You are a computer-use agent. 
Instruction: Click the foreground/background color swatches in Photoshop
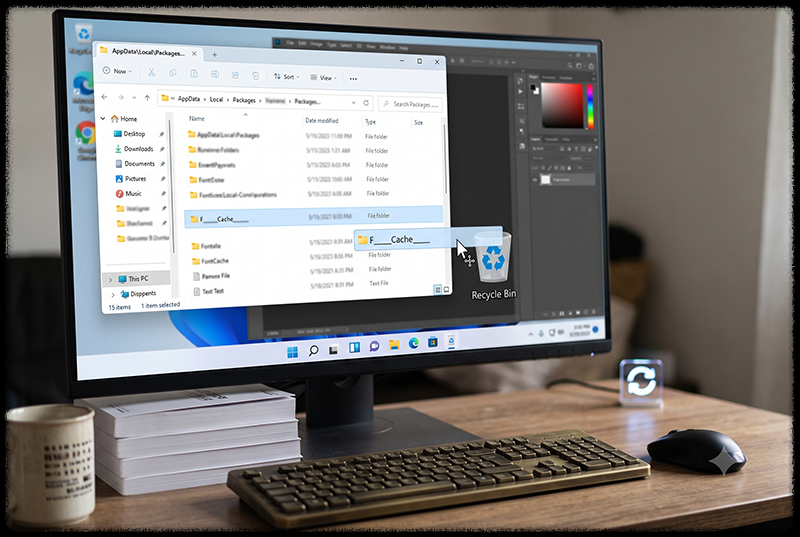(534, 89)
